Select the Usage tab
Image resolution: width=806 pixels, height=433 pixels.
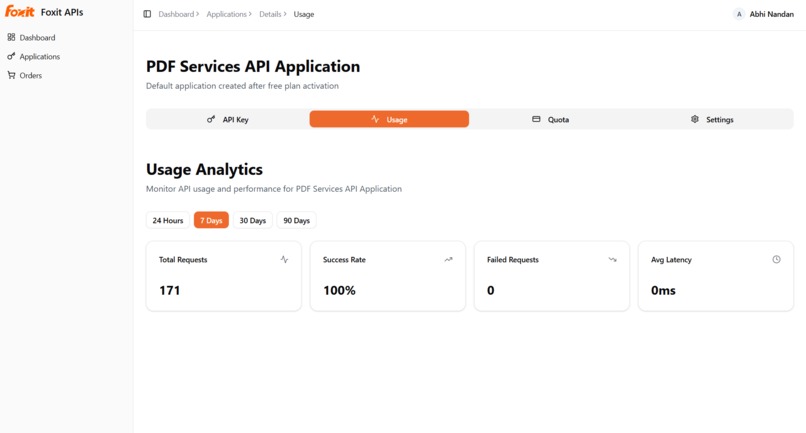[x=389, y=119]
